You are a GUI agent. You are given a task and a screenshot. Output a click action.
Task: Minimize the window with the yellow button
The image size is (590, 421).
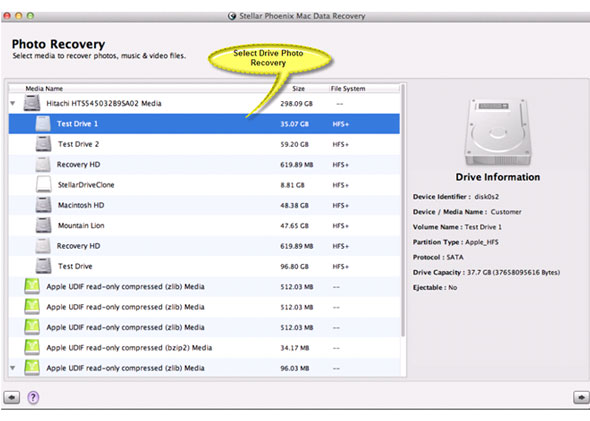click(x=18, y=16)
